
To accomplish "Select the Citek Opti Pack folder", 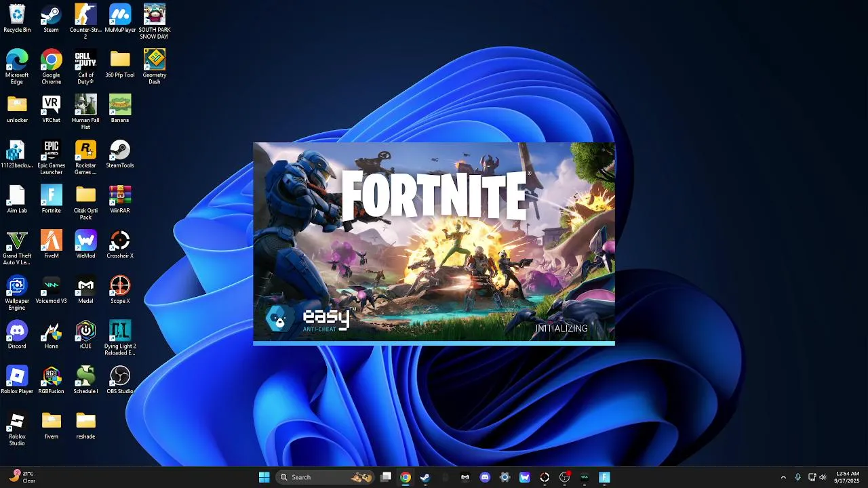I will pos(85,202).
